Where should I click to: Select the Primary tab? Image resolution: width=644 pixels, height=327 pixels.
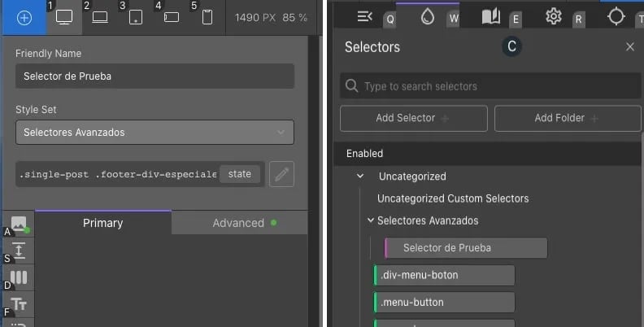click(x=103, y=223)
